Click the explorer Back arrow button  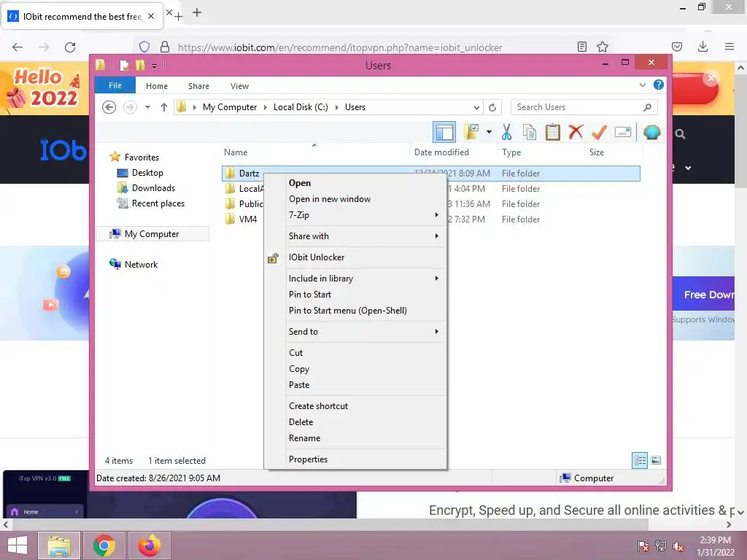click(109, 107)
